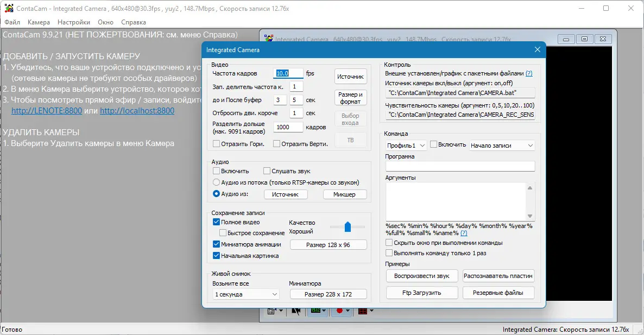The height and width of the screenshot is (335, 644).
Task: Open the Профиль1 dropdown
Action: 406,146
